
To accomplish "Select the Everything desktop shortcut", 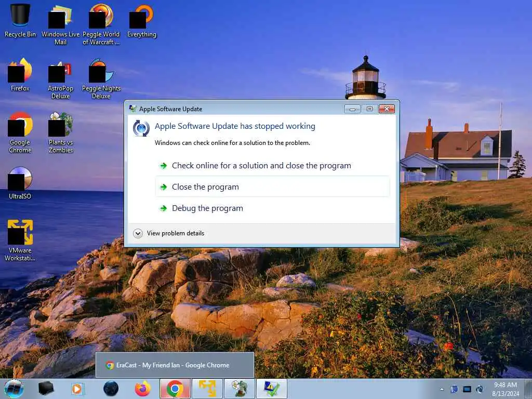I will click(141, 20).
